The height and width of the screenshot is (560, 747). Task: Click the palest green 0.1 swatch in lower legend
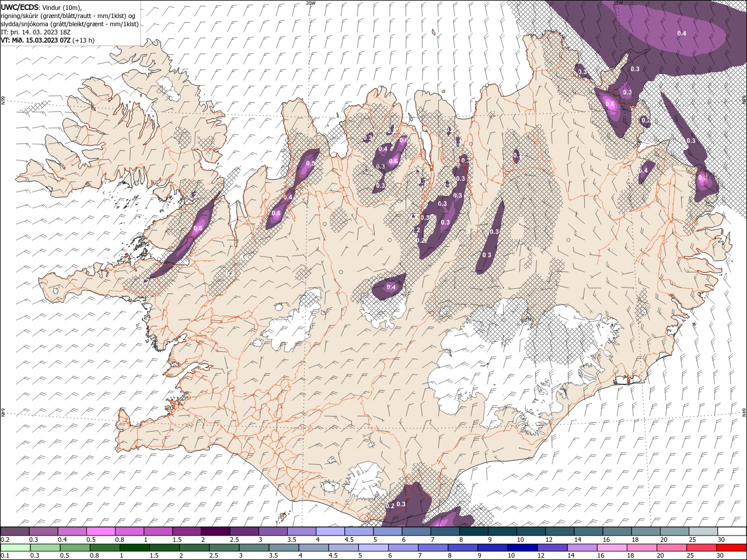[x=16, y=548]
